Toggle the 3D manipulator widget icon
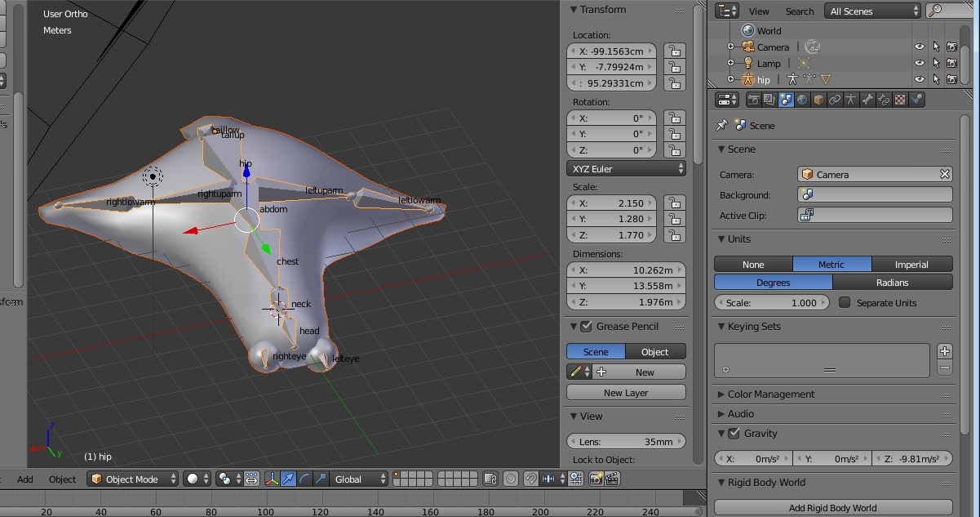 click(x=272, y=479)
